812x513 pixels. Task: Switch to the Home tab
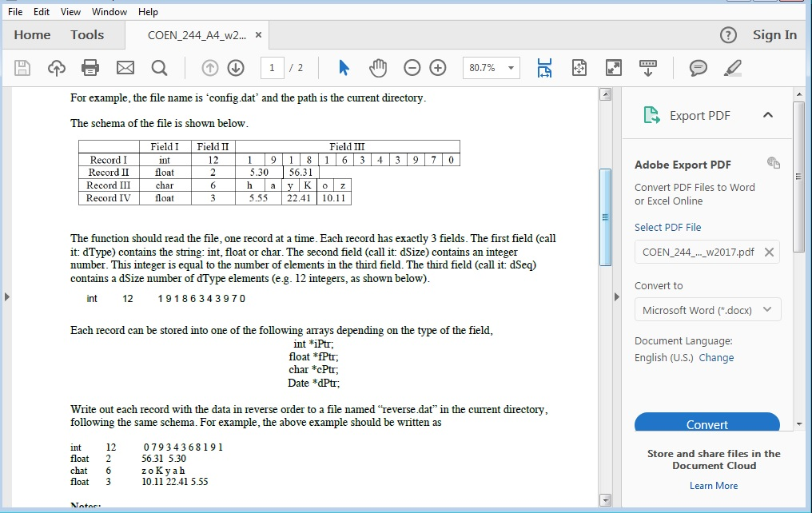click(x=32, y=34)
